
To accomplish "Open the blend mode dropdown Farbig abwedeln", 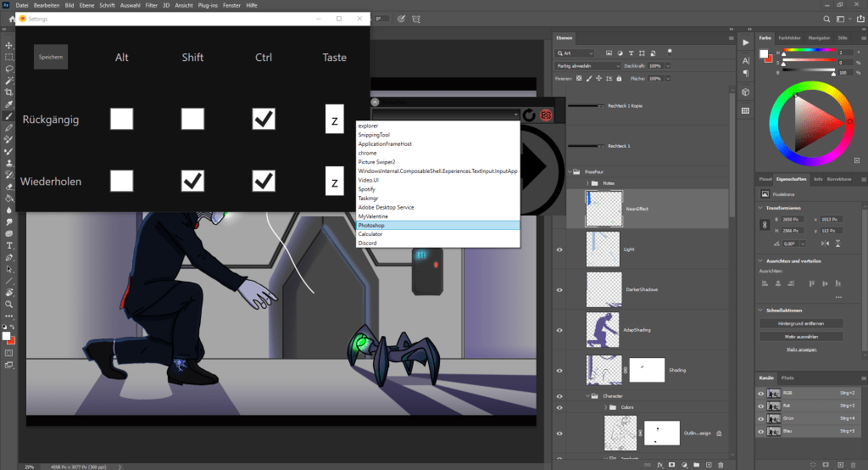I will click(587, 65).
